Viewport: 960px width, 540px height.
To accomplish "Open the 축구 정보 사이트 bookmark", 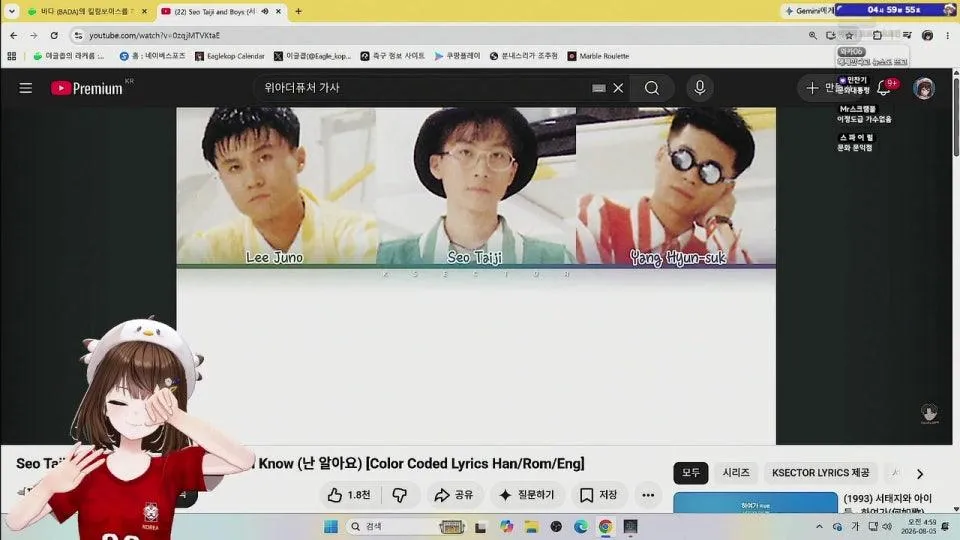I will coord(392,56).
